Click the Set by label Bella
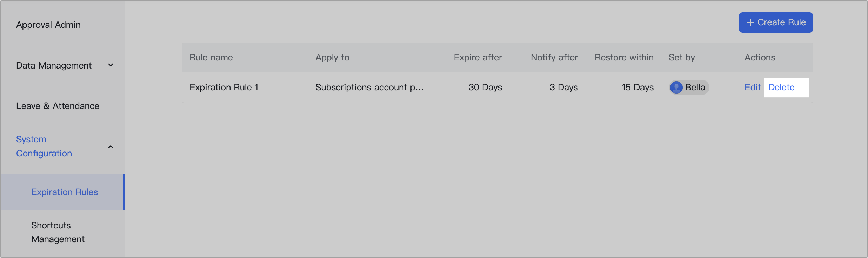The image size is (868, 258). (x=695, y=88)
